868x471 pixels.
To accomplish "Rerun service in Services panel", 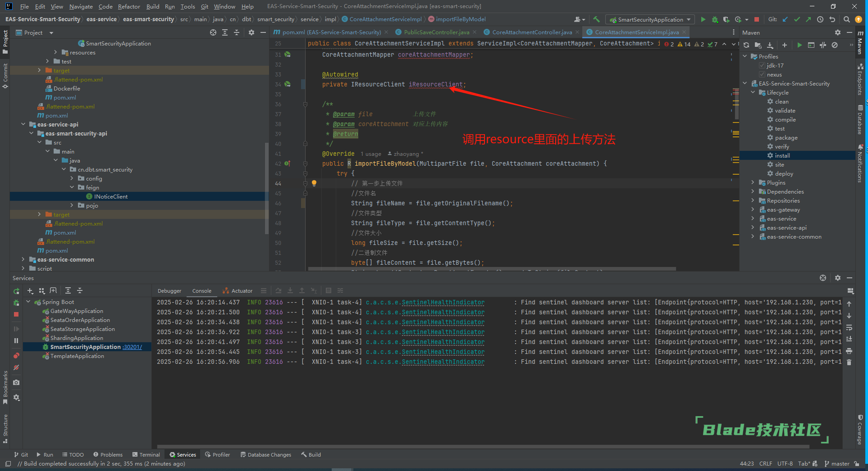I will click(x=16, y=291).
